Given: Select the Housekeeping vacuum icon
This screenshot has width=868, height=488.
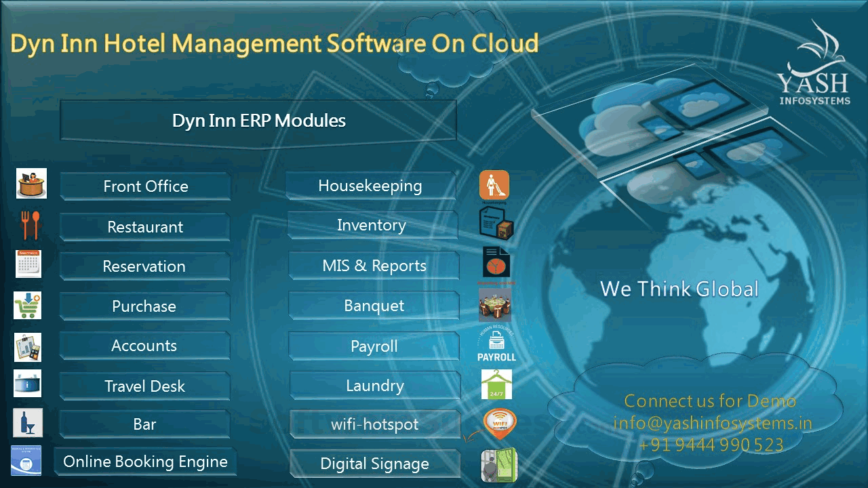Looking at the screenshot, I should click(x=494, y=184).
